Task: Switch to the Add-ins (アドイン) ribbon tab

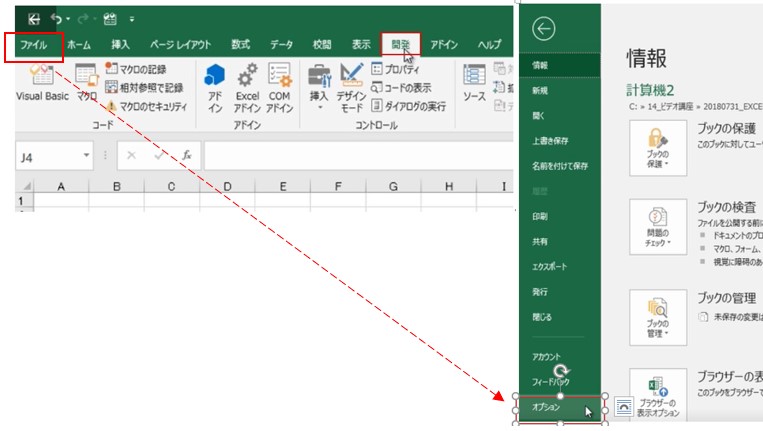Action: point(444,45)
